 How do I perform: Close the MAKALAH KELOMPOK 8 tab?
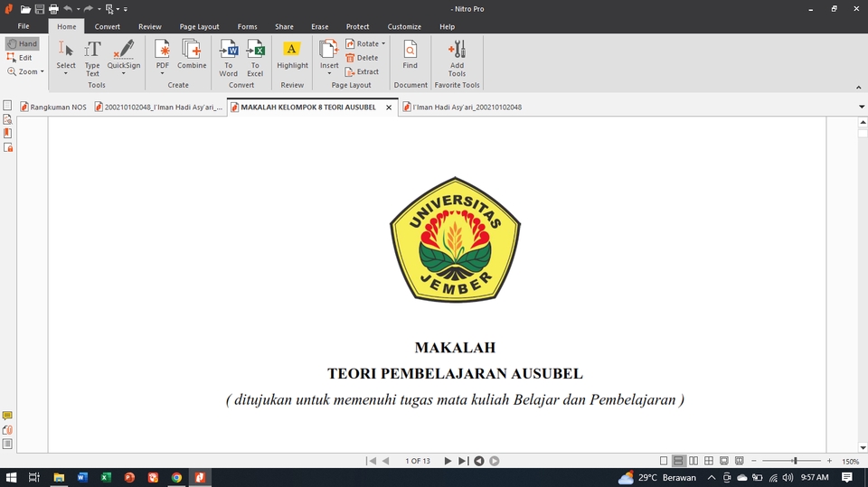(x=389, y=108)
